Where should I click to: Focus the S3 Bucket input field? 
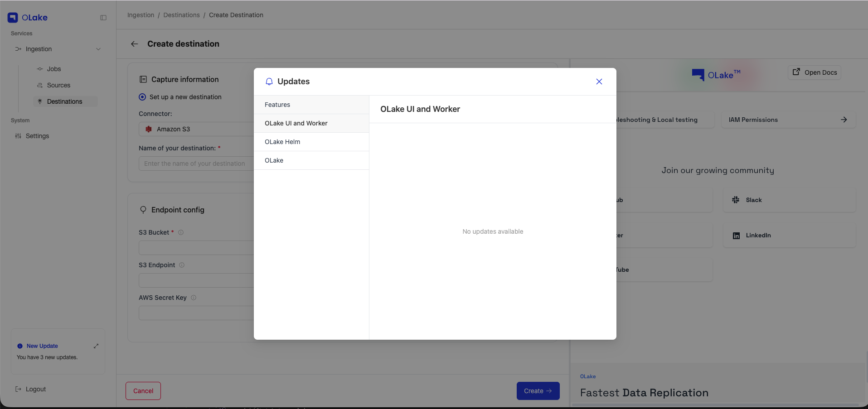[x=196, y=248]
